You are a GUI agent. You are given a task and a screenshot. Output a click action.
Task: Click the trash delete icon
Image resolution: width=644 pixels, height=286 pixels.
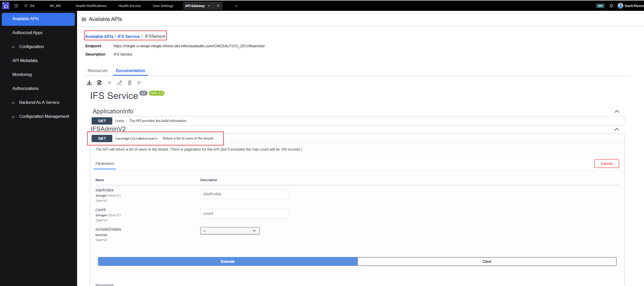point(130,83)
